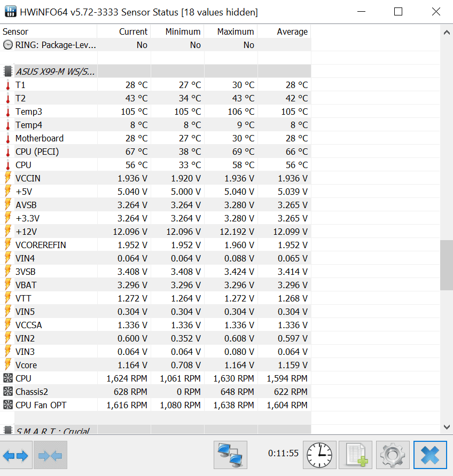Click 3VSB average value 3.414 V
This screenshot has height=476, width=453.
pyautogui.click(x=293, y=272)
